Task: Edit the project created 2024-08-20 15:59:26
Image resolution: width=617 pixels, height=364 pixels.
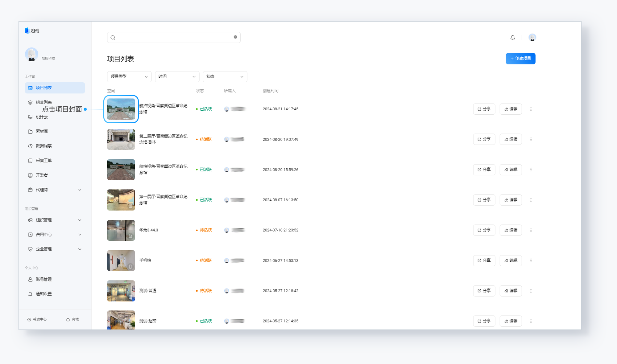Action: tap(511, 170)
